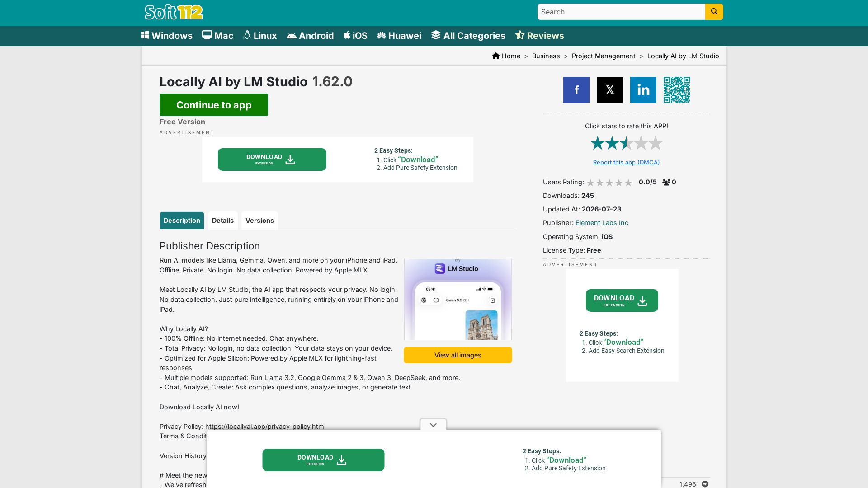Click the Home breadcrumb link
This screenshot has width=868, height=488.
click(x=511, y=56)
